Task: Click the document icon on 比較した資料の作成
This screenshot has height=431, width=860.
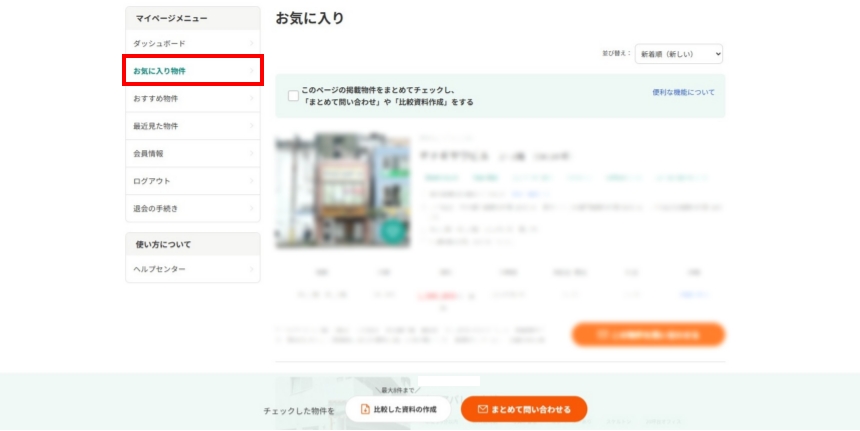Action: [x=365, y=409]
